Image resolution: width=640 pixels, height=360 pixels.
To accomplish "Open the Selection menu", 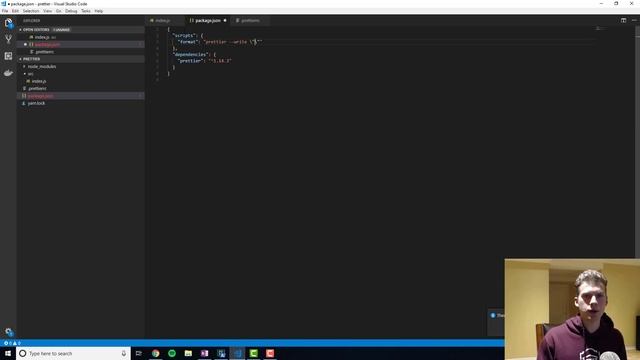I will click(x=31, y=11).
